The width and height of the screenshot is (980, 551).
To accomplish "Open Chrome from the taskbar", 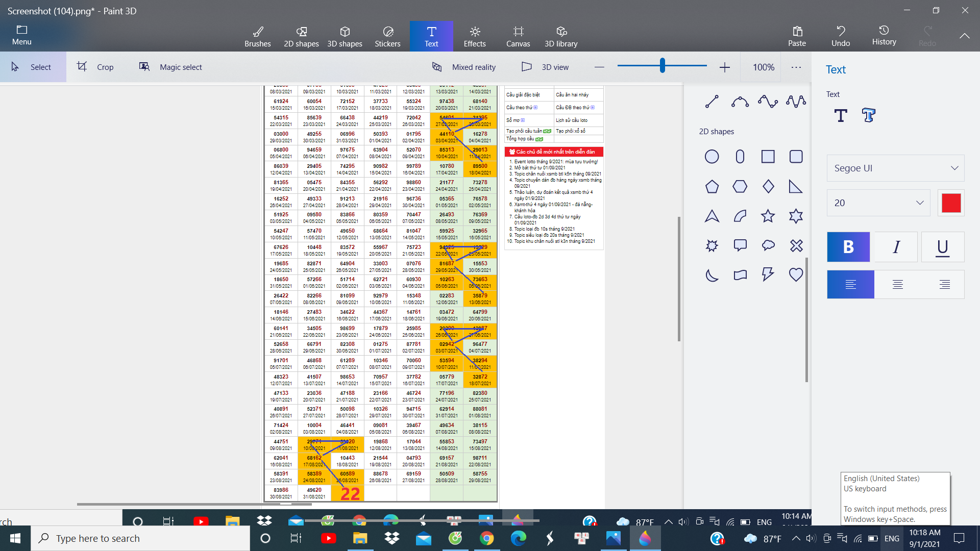I will (x=486, y=538).
